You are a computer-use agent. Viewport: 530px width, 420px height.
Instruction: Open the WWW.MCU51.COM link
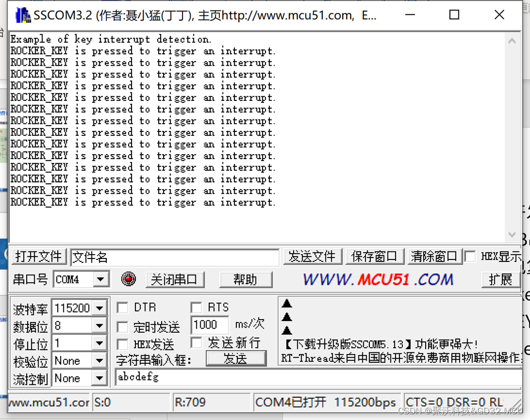pyautogui.click(x=378, y=280)
